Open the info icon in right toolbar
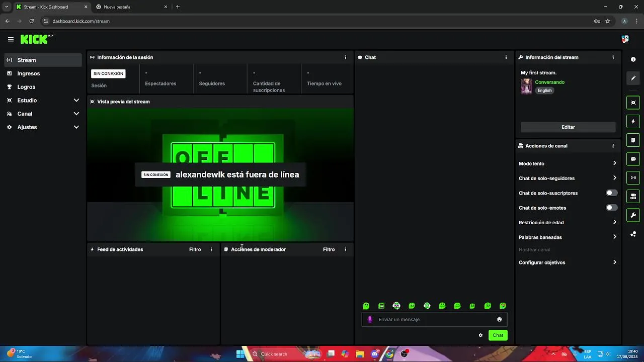Screen dimensions: 644x362 (x=633, y=59)
